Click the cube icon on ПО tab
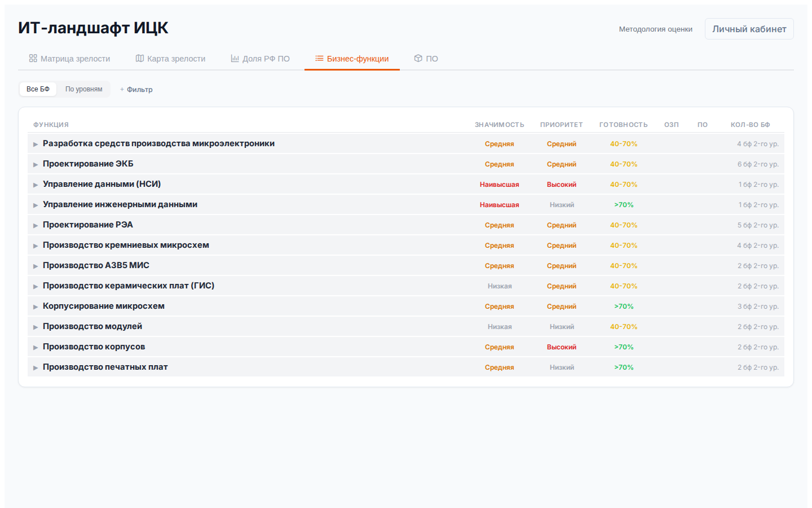This screenshot has height=508, width=812. (x=418, y=58)
